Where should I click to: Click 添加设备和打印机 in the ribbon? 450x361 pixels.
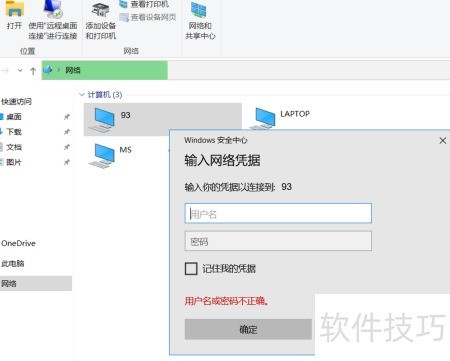101,22
